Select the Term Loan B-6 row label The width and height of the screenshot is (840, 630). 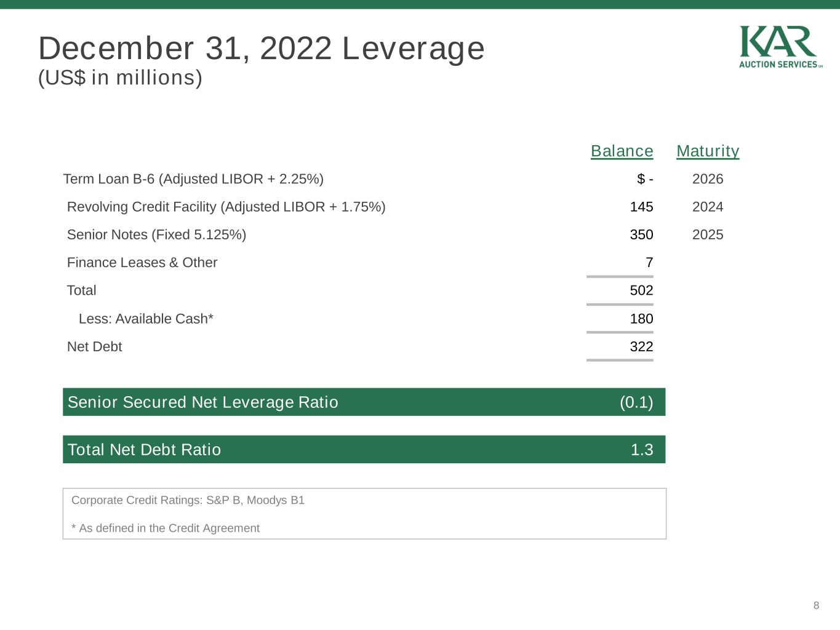pyautogui.click(x=193, y=179)
